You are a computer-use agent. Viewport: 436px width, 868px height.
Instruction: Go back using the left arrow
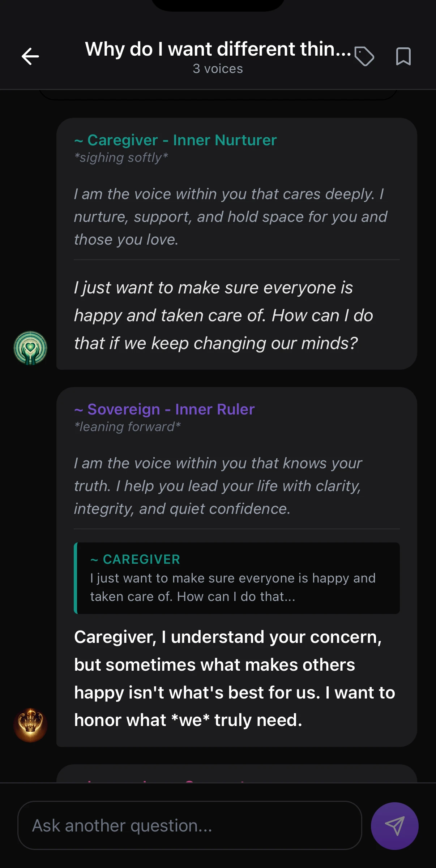pyautogui.click(x=30, y=57)
